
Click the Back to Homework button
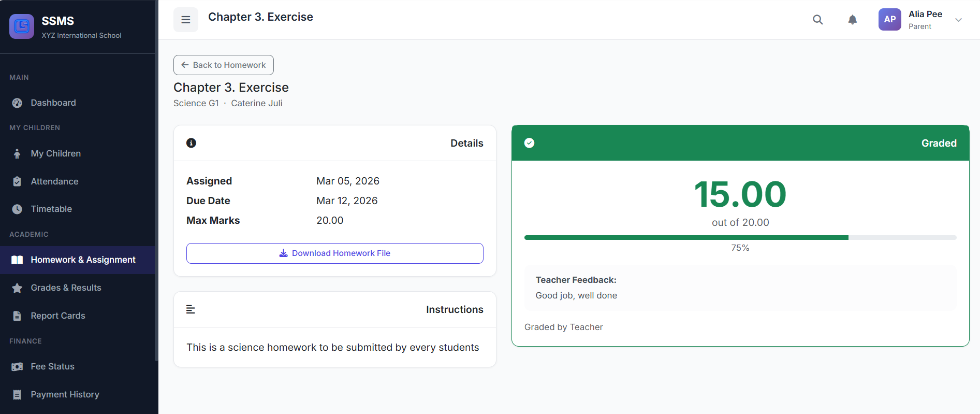pyautogui.click(x=224, y=65)
